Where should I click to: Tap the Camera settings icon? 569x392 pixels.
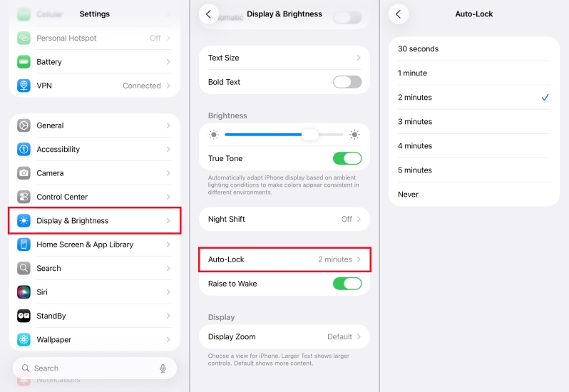click(24, 173)
